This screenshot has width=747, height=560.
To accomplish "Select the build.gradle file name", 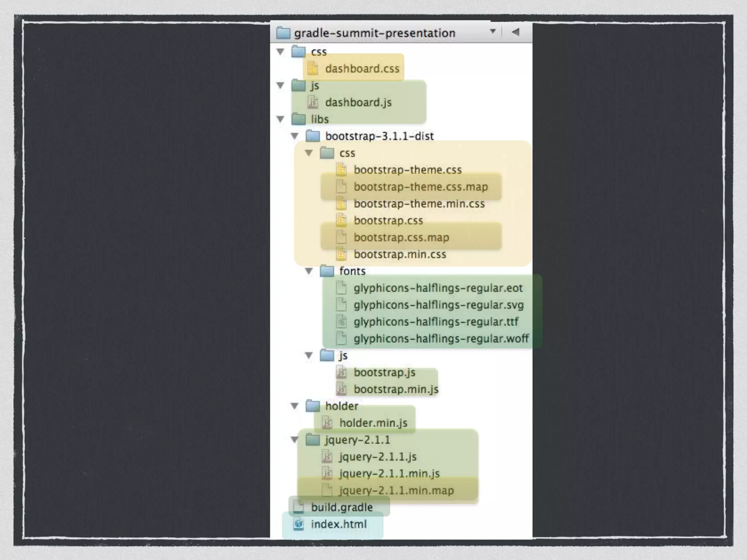I will [x=342, y=507].
